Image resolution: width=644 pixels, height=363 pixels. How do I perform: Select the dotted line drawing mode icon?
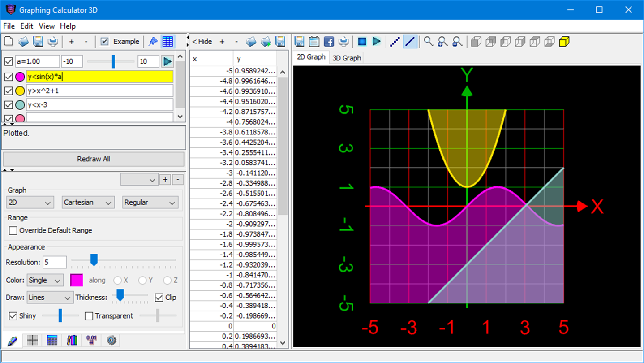395,42
